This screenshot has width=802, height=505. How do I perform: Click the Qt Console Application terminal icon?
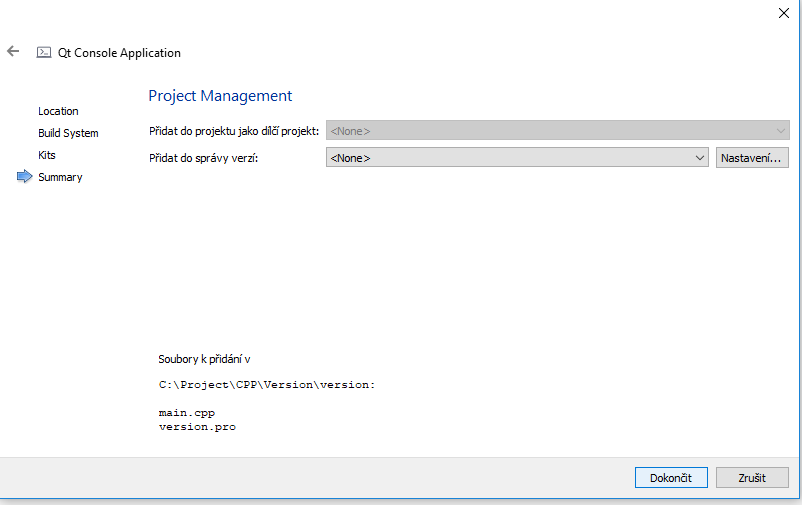pos(44,52)
